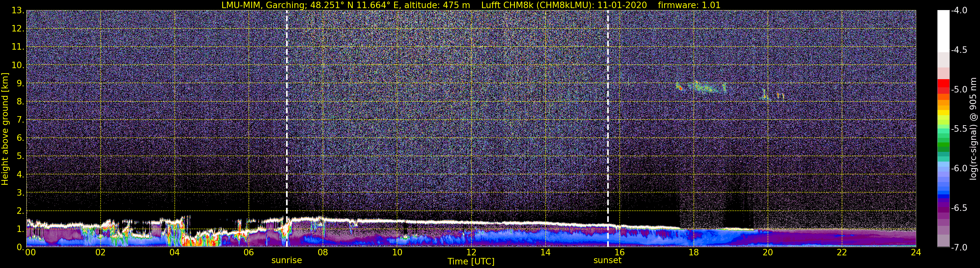This screenshot has width=980, height=268.
Task: Click the white dashed sunset marker line
Action: coord(608,128)
